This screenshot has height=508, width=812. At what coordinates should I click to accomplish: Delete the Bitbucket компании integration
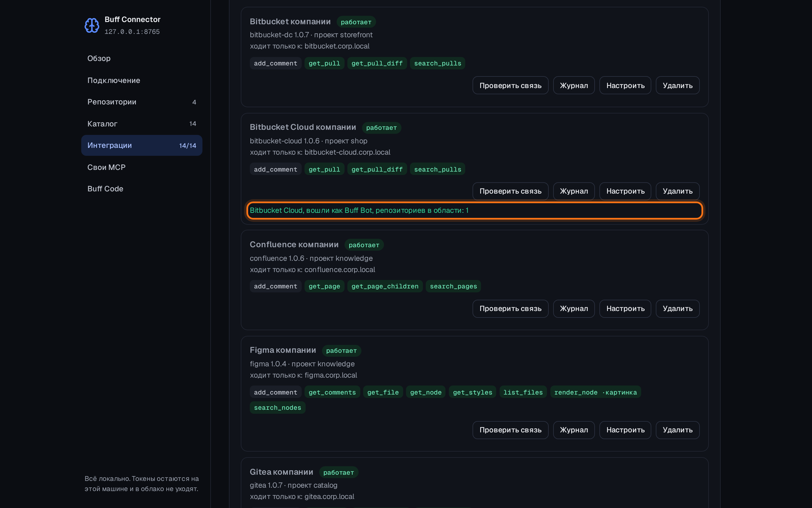(678, 85)
